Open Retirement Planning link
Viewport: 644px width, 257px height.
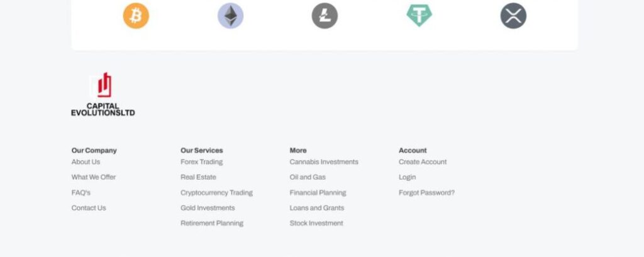(x=211, y=223)
